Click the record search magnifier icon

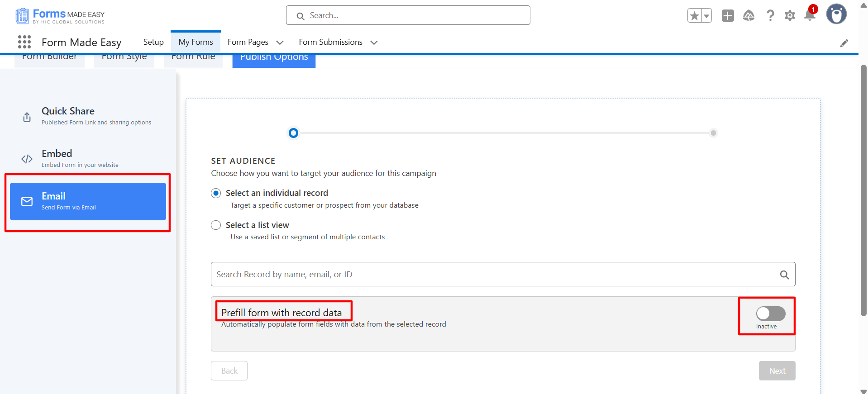click(x=784, y=275)
